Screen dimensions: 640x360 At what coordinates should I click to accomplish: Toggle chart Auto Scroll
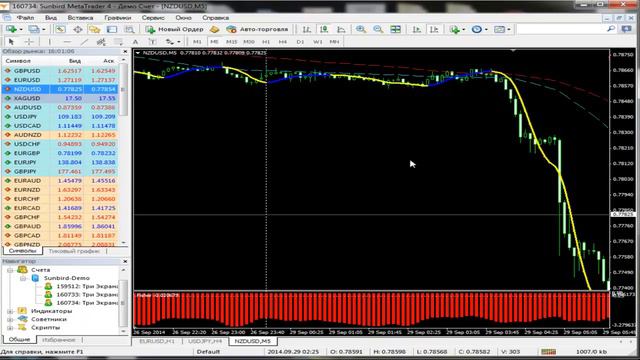coord(416,29)
